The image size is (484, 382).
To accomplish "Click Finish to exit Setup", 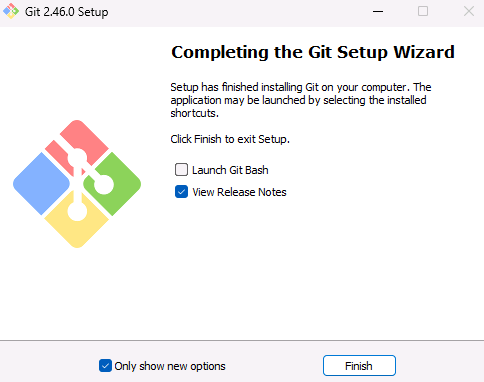I will [x=359, y=366].
